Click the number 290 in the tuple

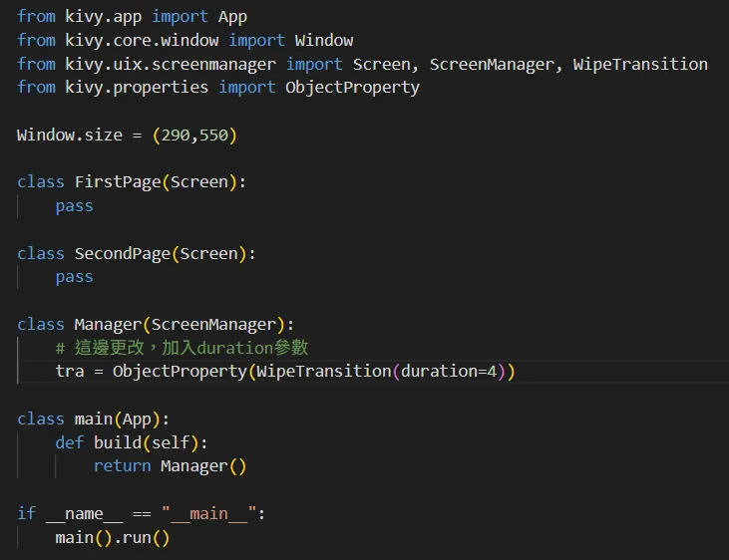[x=176, y=136]
